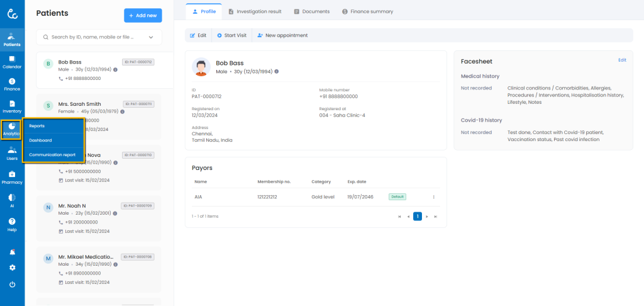The image size is (644, 306).
Task: Choose Communication report menu entry
Action: click(x=52, y=155)
